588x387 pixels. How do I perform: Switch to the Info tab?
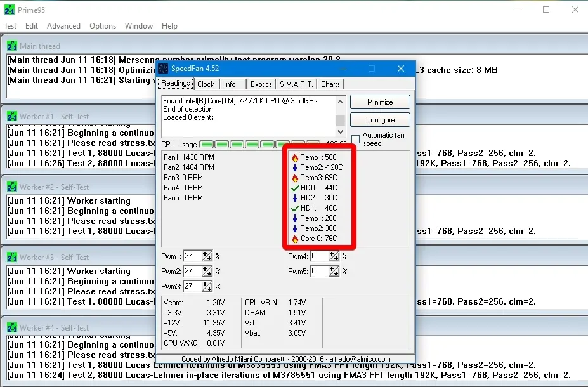230,84
